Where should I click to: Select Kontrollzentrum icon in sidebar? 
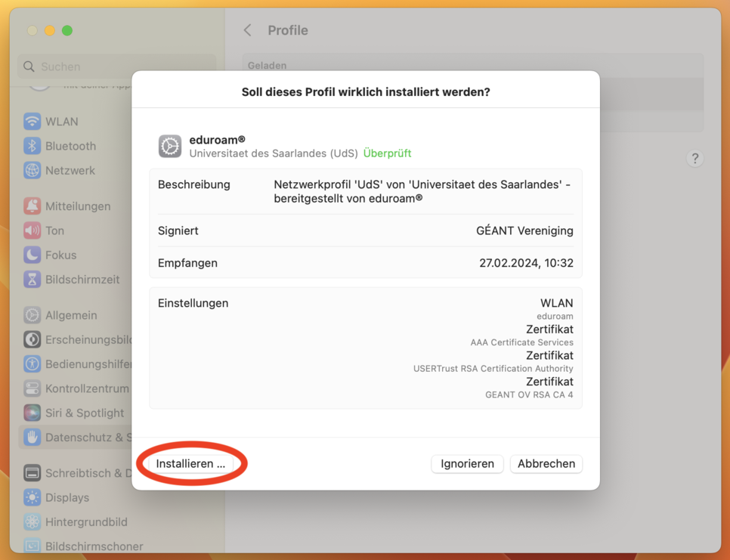point(32,388)
